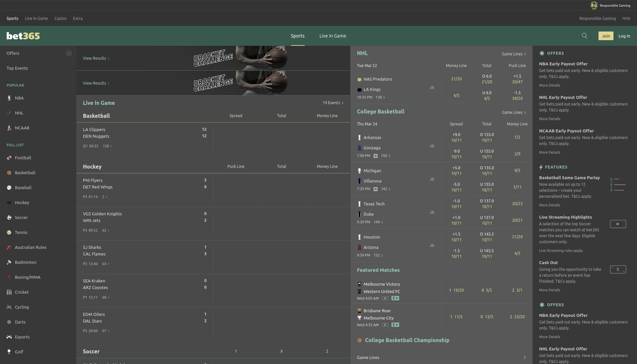Open Boxing/MMA icon
Screen dimensions: 637x364
click(x=9, y=277)
